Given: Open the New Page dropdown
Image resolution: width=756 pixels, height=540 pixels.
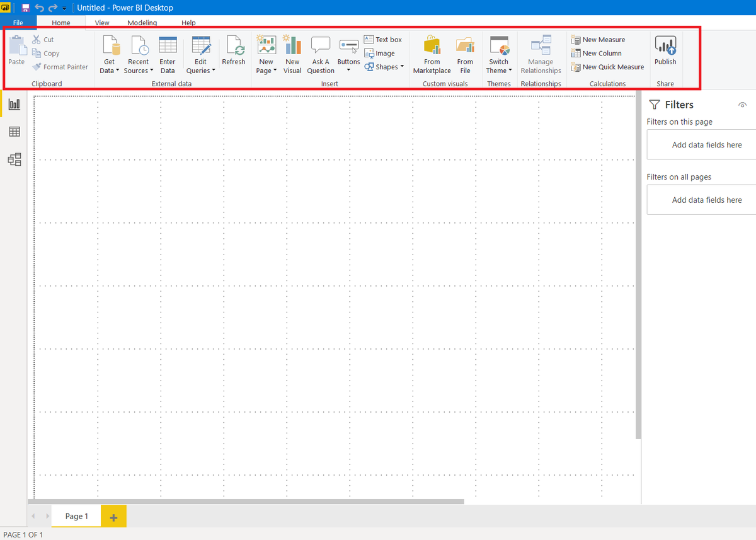Looking at the screenshot, I should tap(266, 55).
